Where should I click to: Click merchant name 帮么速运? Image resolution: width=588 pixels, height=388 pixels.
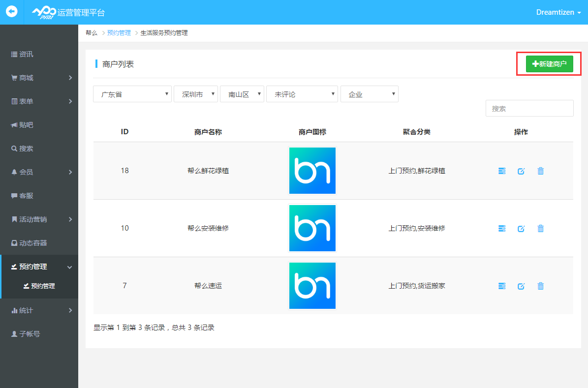(x=208, y=286)
